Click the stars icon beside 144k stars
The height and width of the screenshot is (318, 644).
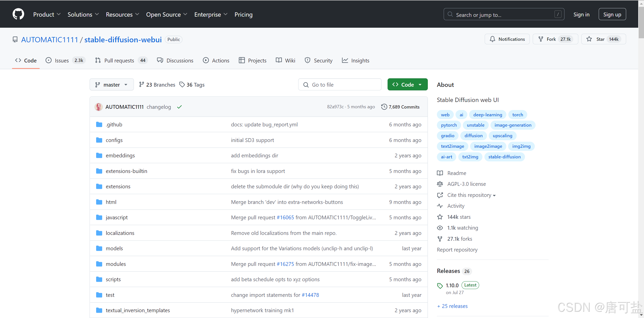click(440, 217)
